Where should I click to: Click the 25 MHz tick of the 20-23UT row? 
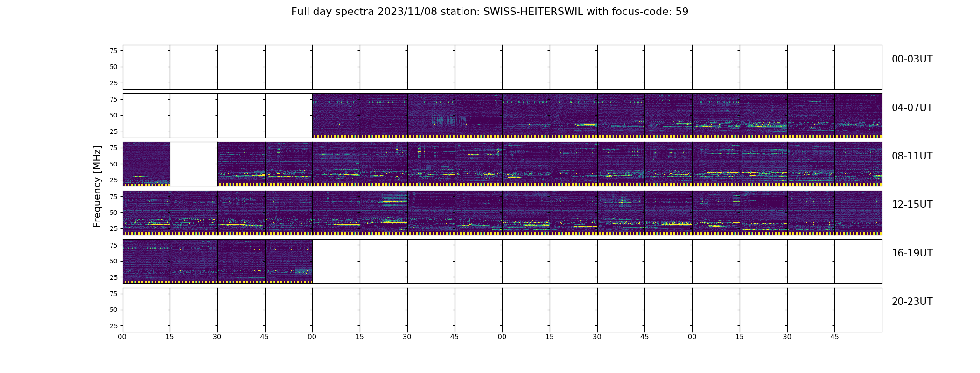(113, 326)
